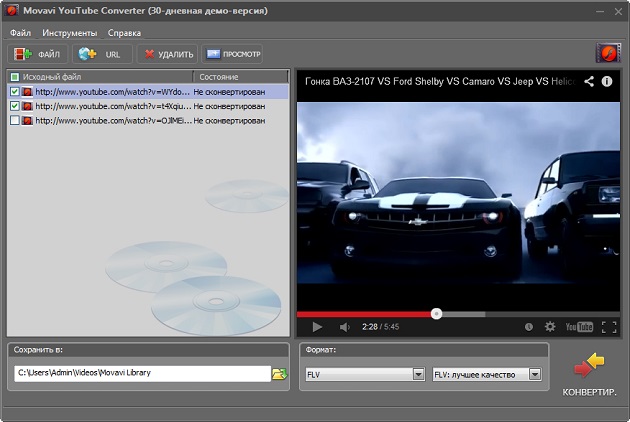Select the youtube.com/watch?v=t4Xqiu URL row
Image resolution: width=630 pixels, height=422 pixels.
(x=148, y=106)
